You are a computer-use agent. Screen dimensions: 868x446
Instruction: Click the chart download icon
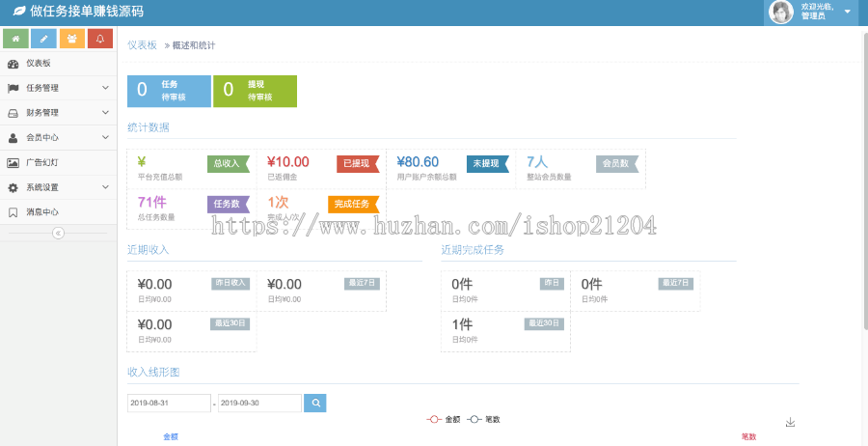(x=790, y=422)
